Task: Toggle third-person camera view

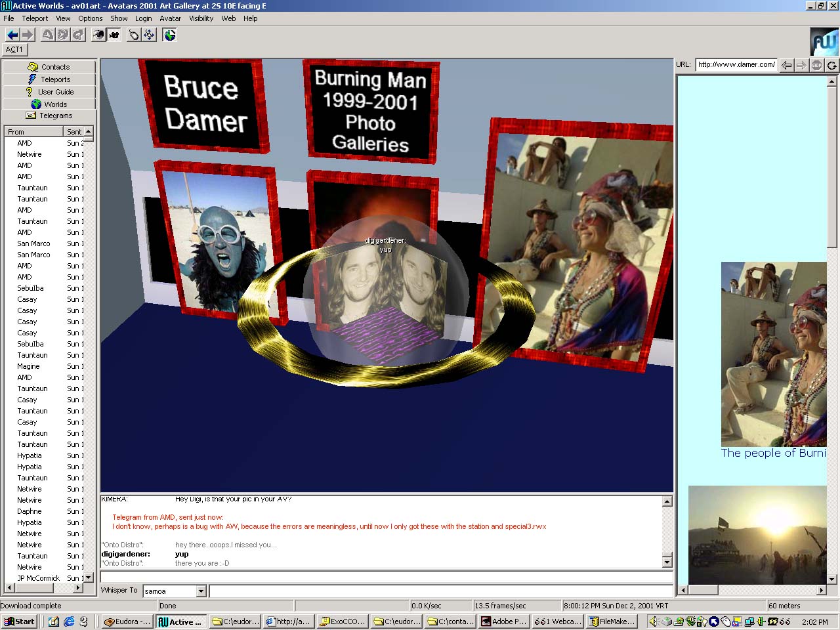Action: [x=114, y=35]
